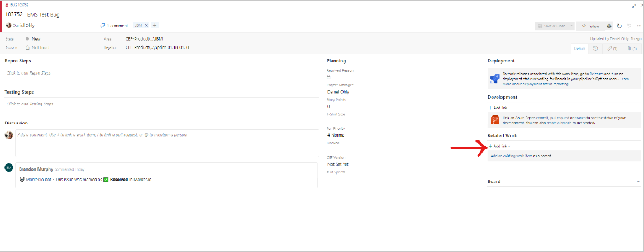Open the Save & Close dropdown arrow
644x252 pixels.
[x=572, y=26]
